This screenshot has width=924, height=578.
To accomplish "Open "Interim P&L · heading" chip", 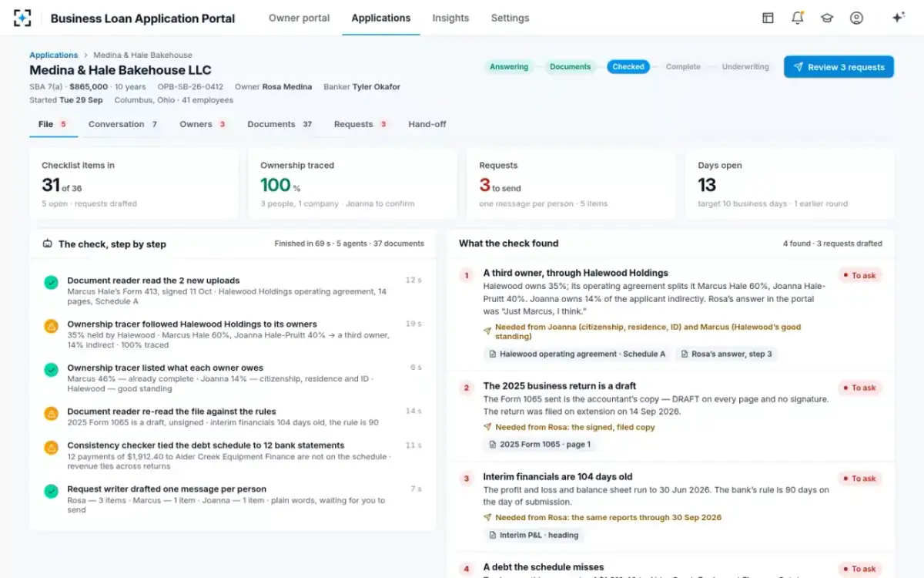I will [533, 535].
